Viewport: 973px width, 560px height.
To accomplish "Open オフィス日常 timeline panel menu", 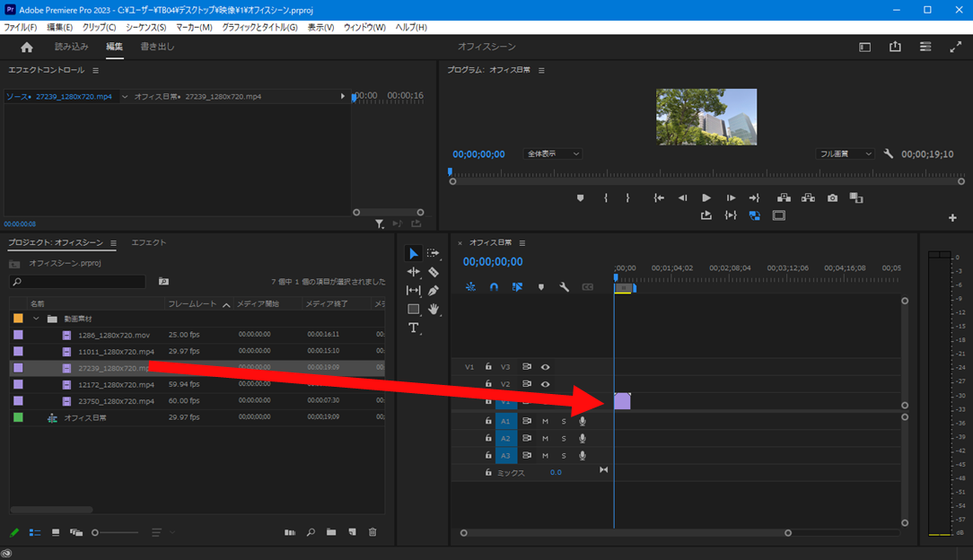I will [522, 243].
